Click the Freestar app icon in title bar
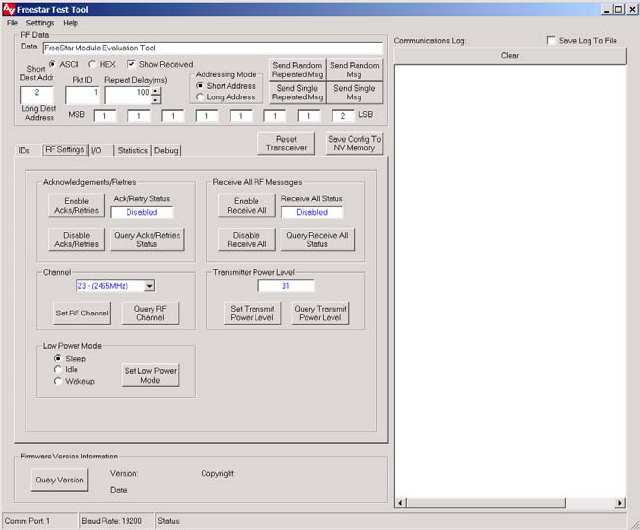Screen dimensions: 640x530 (x=10, y=8)
